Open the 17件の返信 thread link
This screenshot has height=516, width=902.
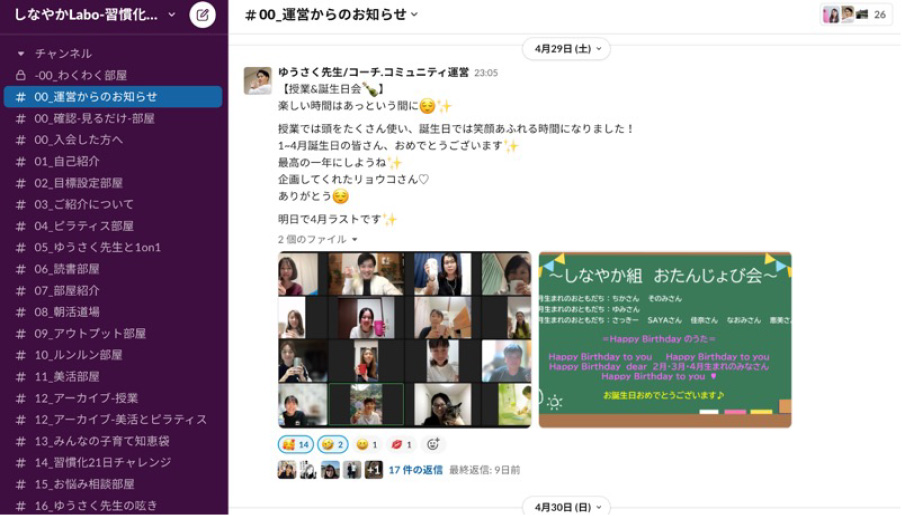(x=415, y=470)
